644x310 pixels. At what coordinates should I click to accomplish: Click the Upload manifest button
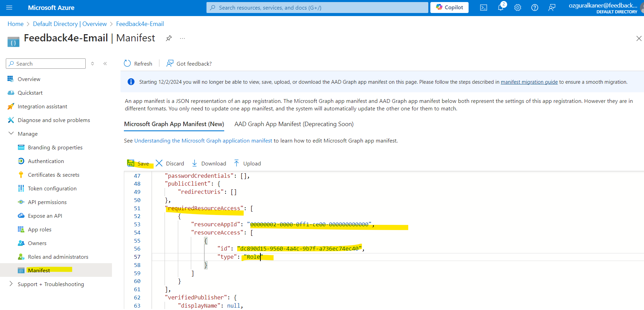point(247,163)
